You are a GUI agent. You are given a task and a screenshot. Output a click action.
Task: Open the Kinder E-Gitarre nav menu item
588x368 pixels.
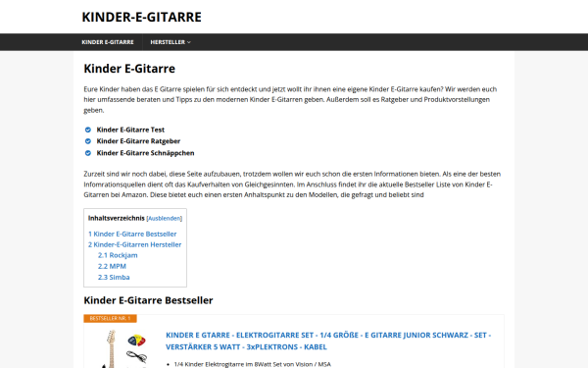(108, 42)
